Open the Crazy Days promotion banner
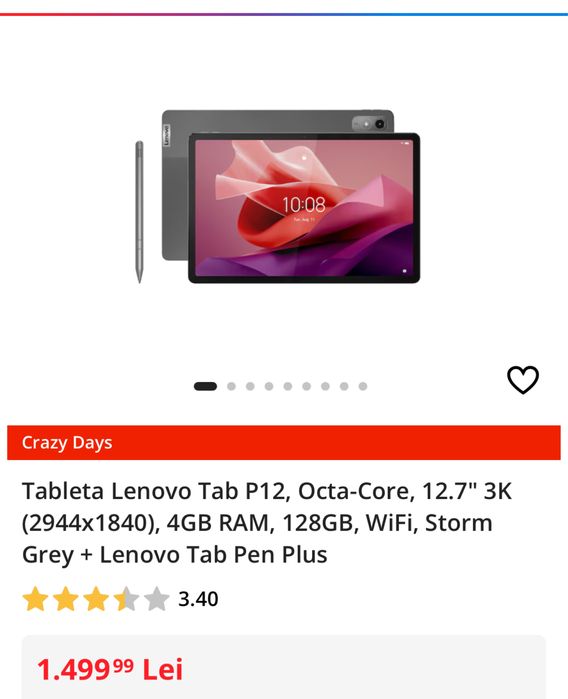Viewport: 568px width, 699px height. pos(284,442)
